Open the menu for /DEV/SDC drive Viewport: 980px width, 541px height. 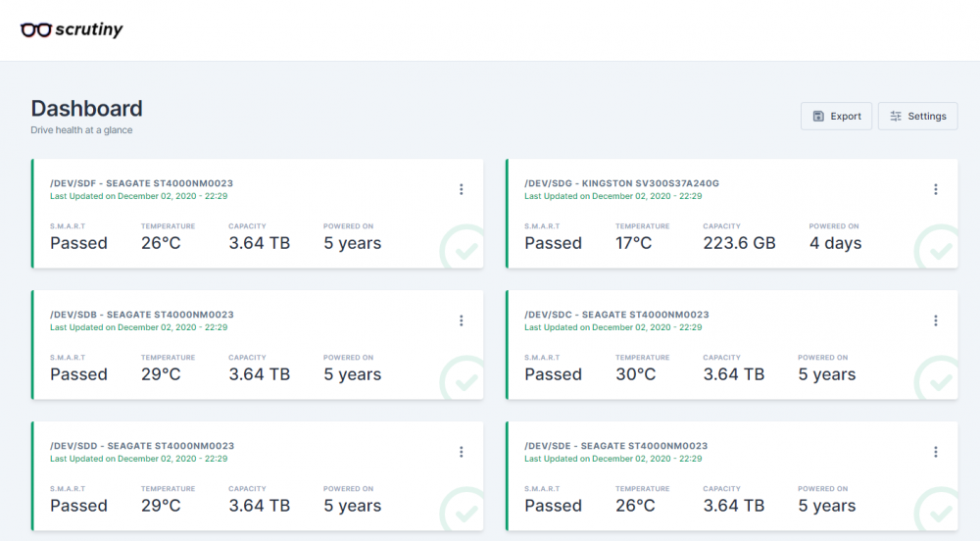936,320
